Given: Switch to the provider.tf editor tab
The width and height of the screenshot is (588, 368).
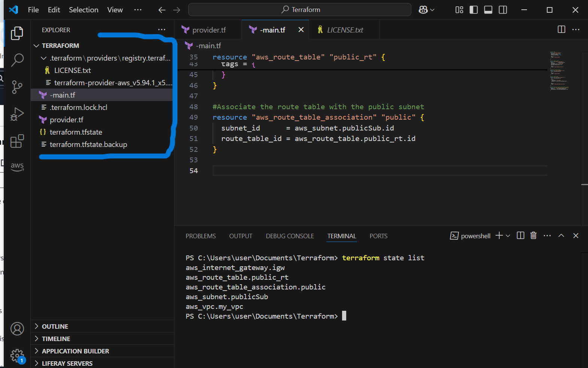Looking at the screenshot, I should 208,30.
